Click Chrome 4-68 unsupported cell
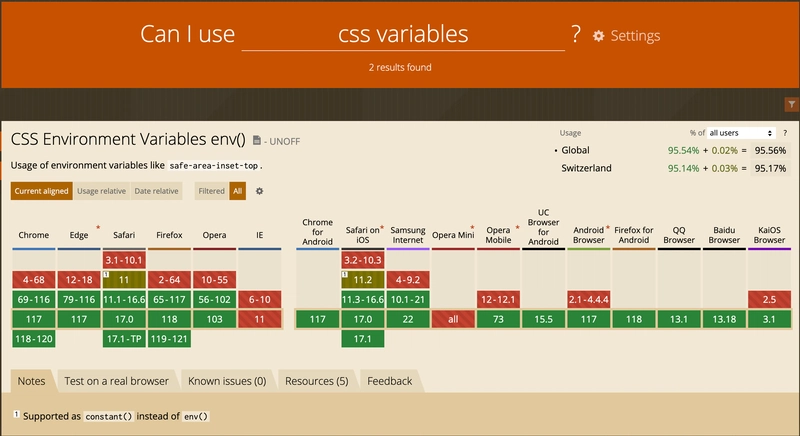This screenshot has height=436, width=800. click(x=34, y=279)
